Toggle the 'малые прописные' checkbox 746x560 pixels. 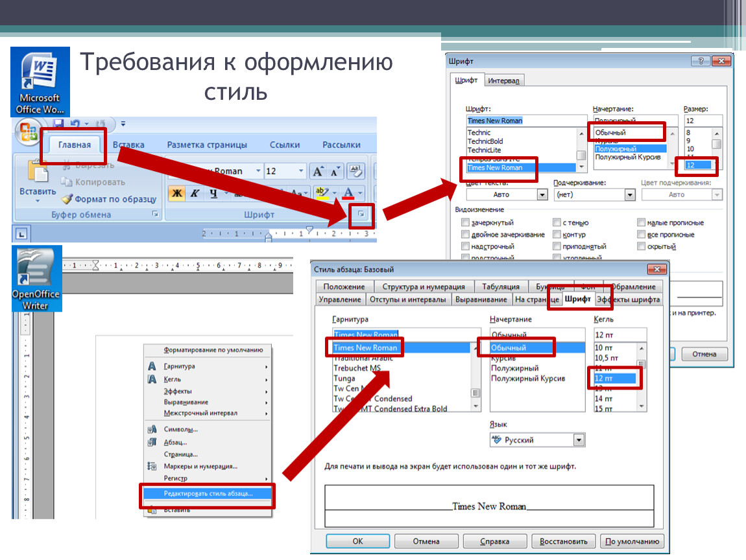(x=642, y=223)
